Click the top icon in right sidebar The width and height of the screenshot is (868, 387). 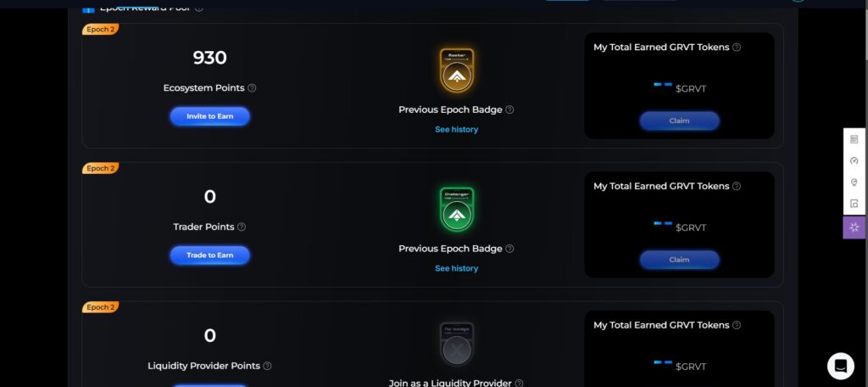pos(854,140)
